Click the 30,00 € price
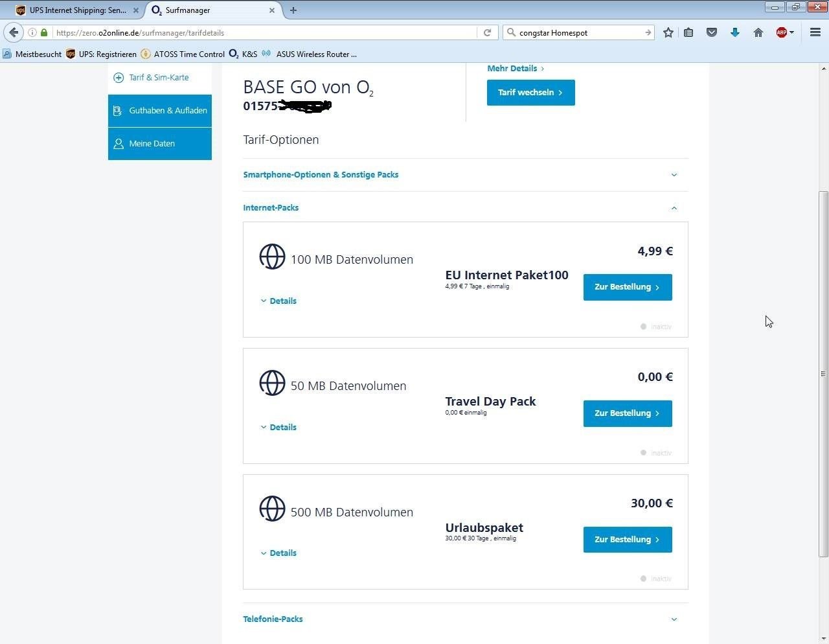 tap(652, 503)
